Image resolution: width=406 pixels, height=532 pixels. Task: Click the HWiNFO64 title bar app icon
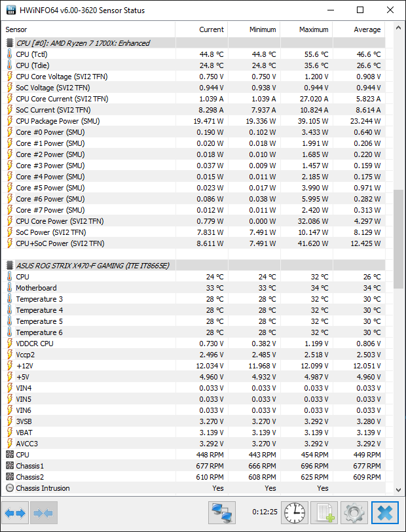11,10
